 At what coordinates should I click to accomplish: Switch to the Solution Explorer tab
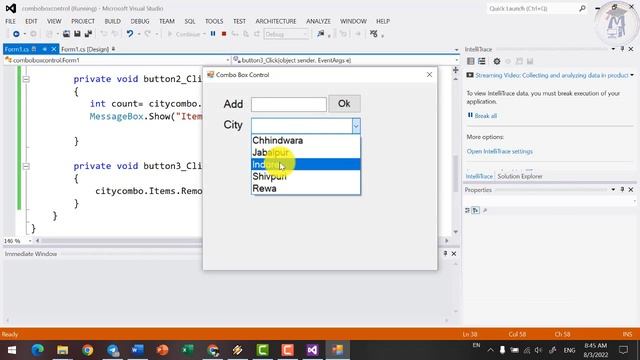[x=520, y=176]
